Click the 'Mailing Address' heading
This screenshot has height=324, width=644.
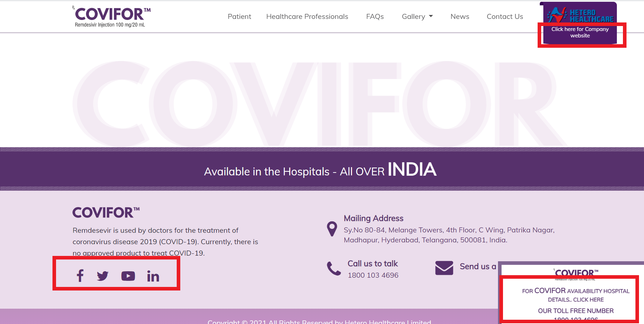(x=373, y=218)
